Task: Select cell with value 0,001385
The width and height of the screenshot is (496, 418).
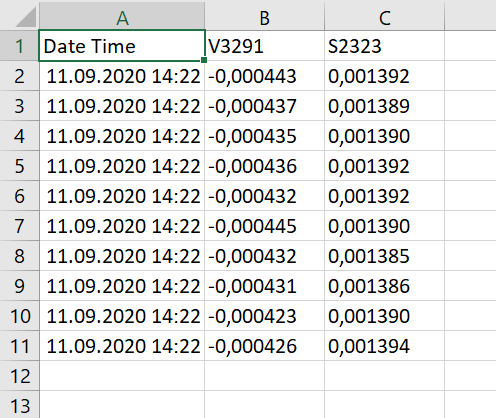Action: coord(384,256)
